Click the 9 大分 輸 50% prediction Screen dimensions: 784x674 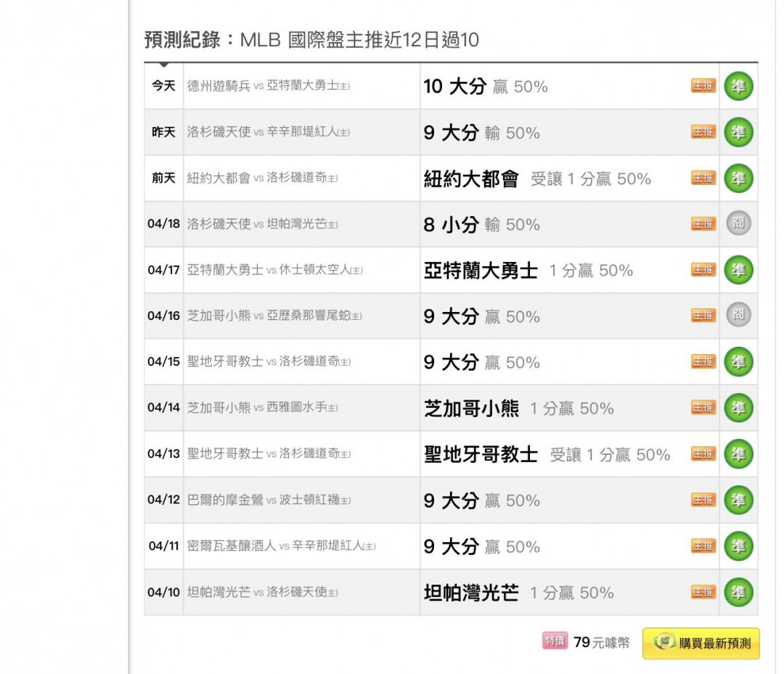pos(481,133)
